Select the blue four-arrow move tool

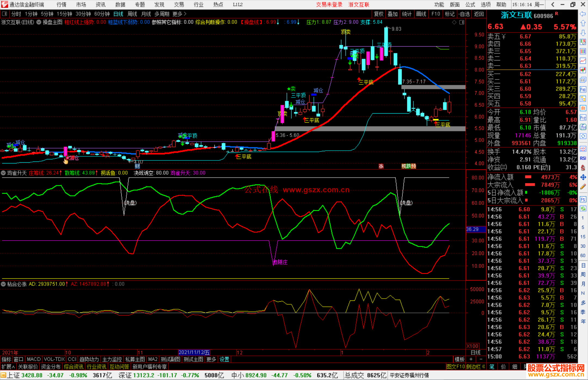tap(583, 177)
